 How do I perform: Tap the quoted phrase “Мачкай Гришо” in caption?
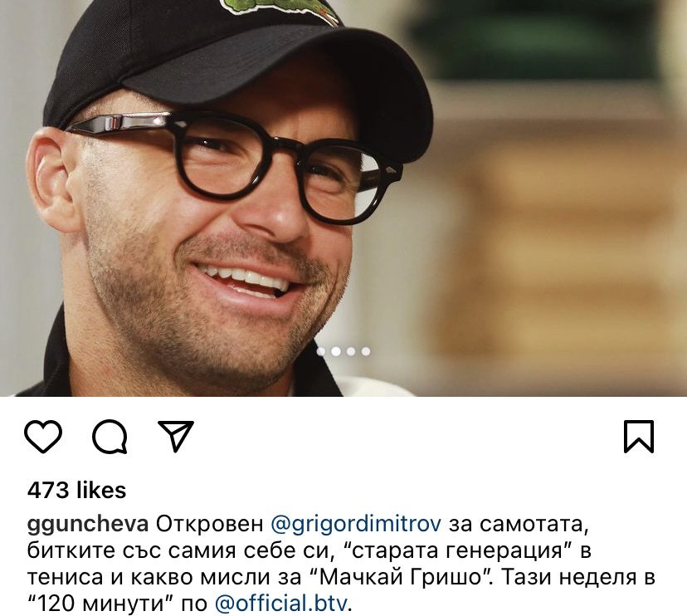(x=402, y=577)
